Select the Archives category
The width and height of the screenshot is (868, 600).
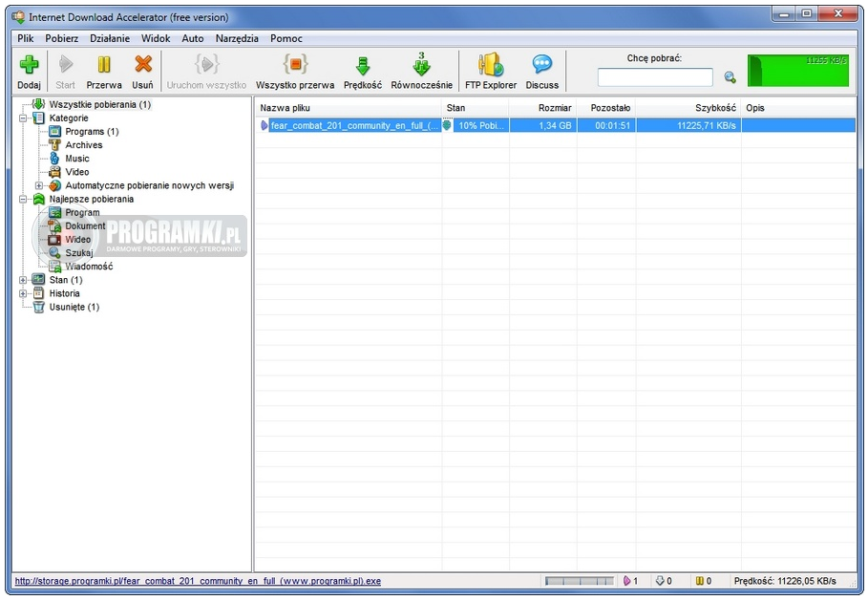84,144
